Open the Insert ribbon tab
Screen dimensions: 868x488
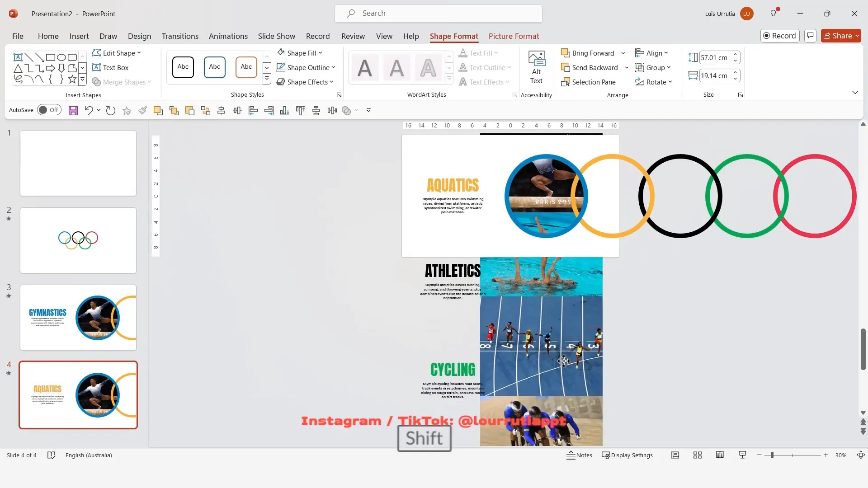79,36
